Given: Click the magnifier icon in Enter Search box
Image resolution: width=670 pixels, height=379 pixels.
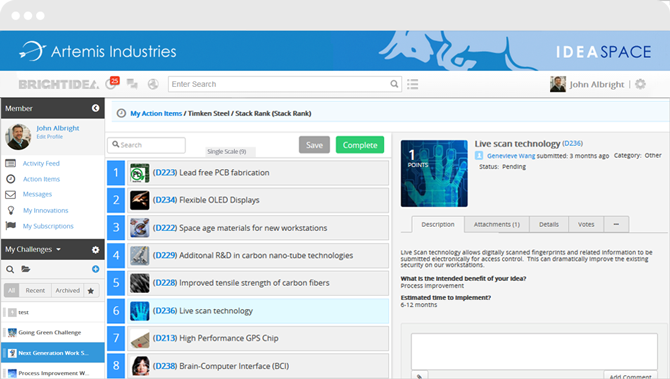Looking at the screenshot, I should [394, 84].
